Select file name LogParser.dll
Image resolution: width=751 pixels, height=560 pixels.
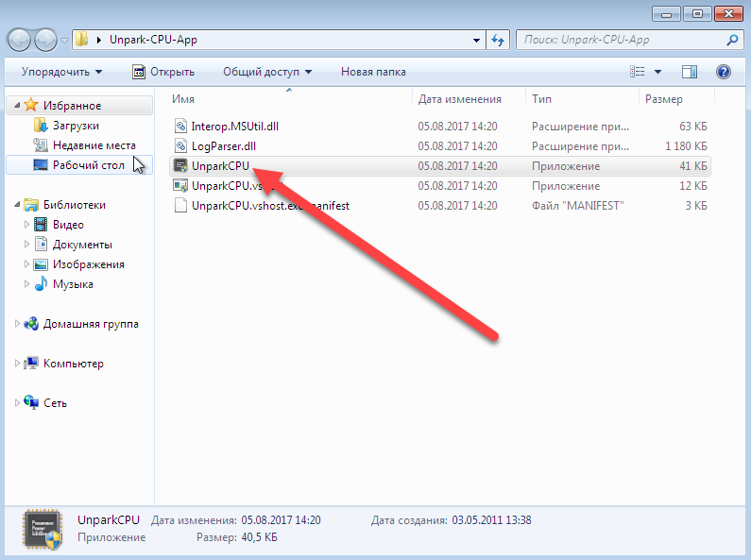pyautogui.click(x=224, y=146)
